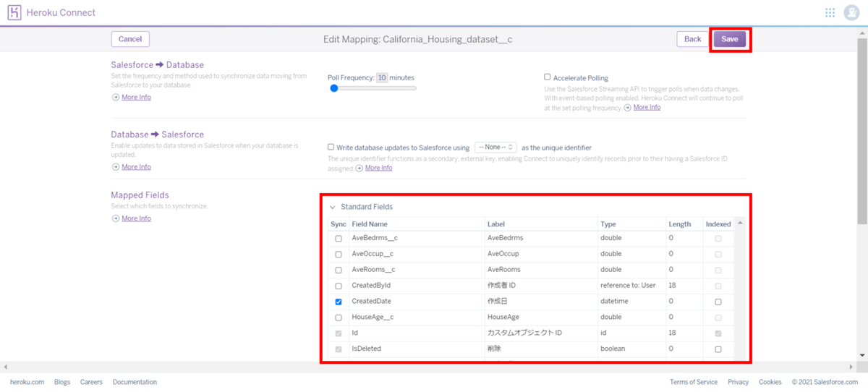Select the AveBedrms__c field name cell

[x=417, y=238]
